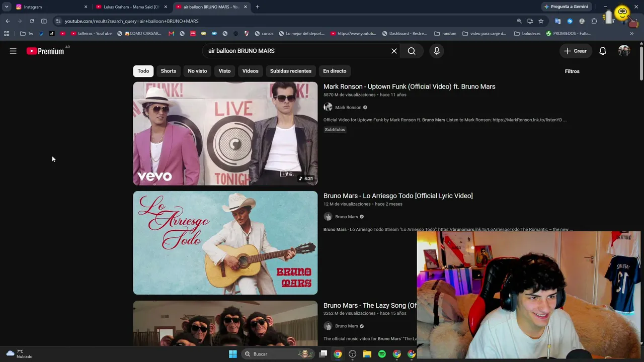
Task: Open the apps grid in bookmarks bar
Action: tap(7, 34)
